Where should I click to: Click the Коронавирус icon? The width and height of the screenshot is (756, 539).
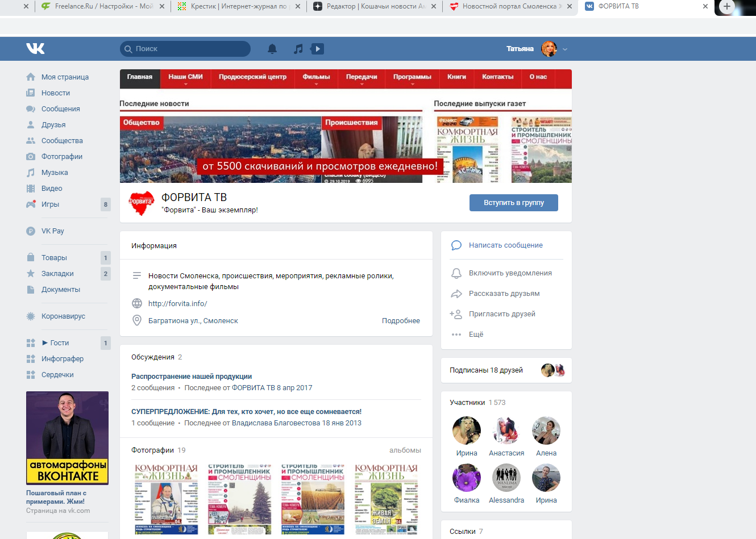(31, 316)
